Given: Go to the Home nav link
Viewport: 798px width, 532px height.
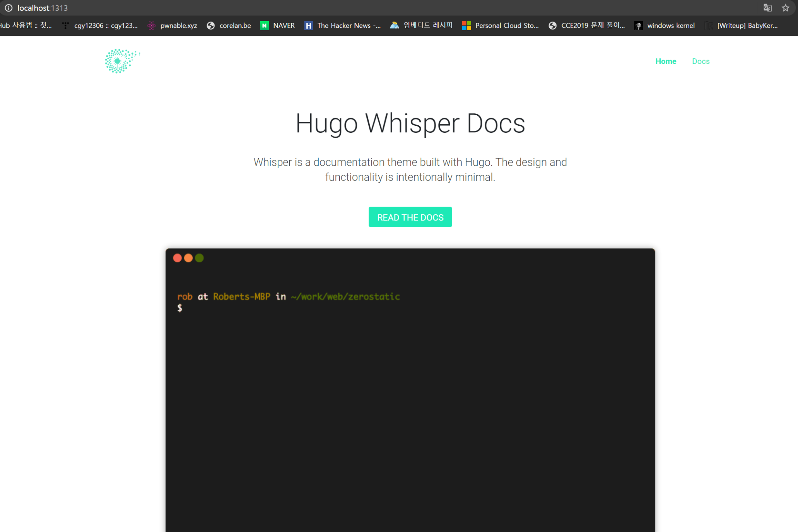Looking at the screenshot, I should pos(666,61).
